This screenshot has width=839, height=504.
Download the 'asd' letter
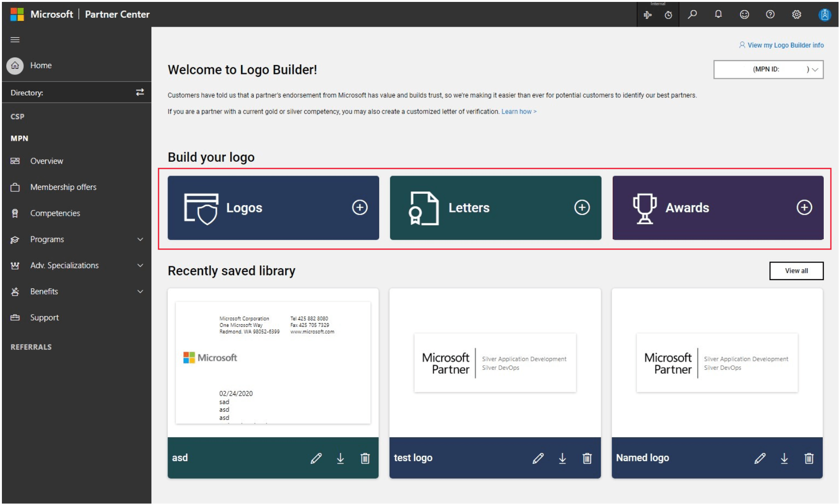pyautogui.click(x=340, y=458)
